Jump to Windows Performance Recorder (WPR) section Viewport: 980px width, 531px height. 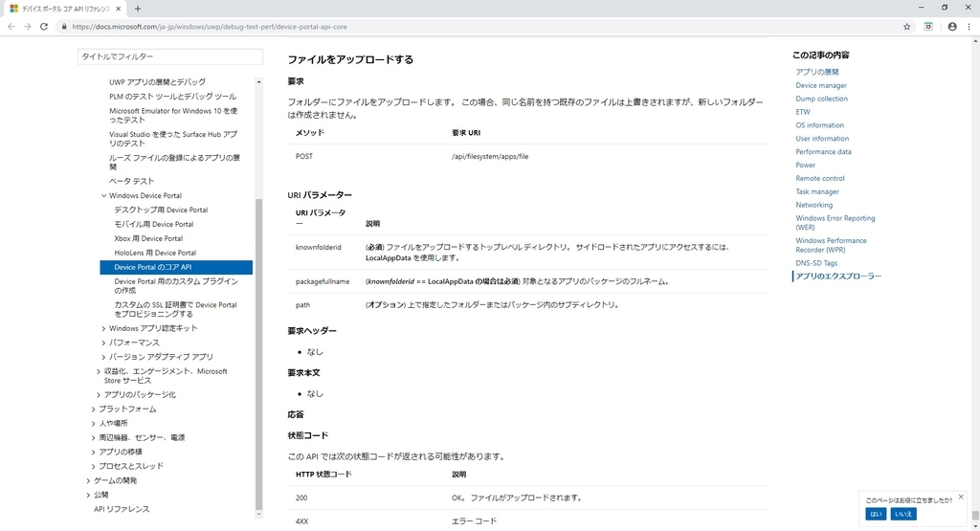coord(831,245)
